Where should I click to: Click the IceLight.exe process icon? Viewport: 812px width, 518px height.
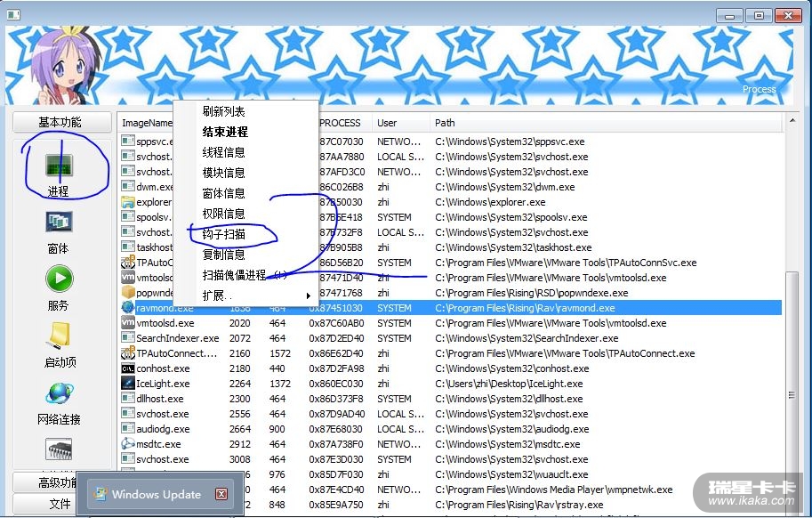tap(127, 384)
